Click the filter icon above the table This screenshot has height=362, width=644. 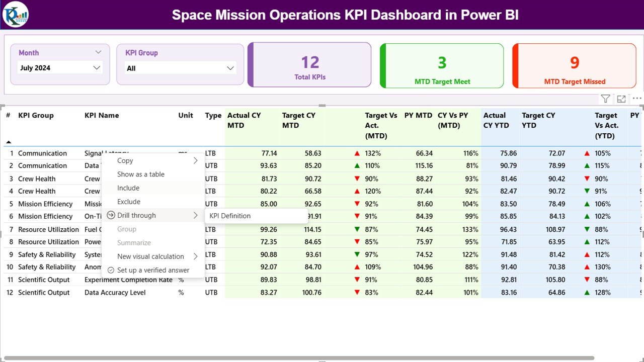click(x=606, y=99)
